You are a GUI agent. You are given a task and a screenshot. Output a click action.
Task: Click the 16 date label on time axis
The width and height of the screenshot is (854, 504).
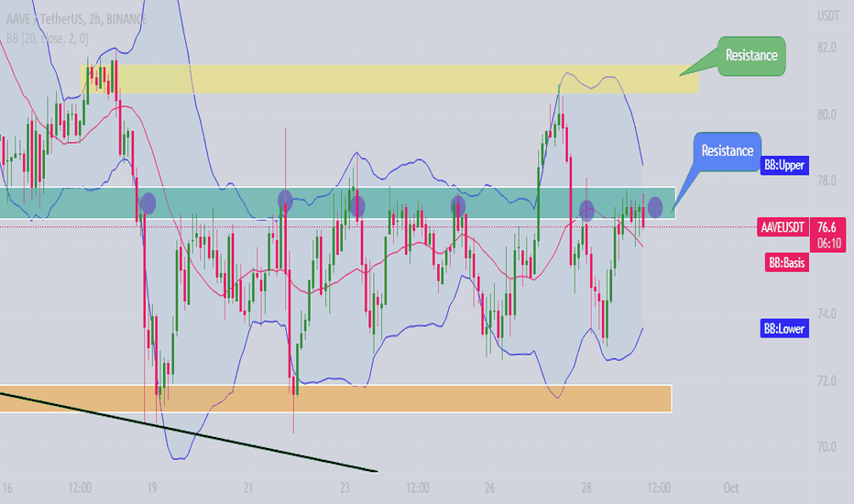click(7, 488)
